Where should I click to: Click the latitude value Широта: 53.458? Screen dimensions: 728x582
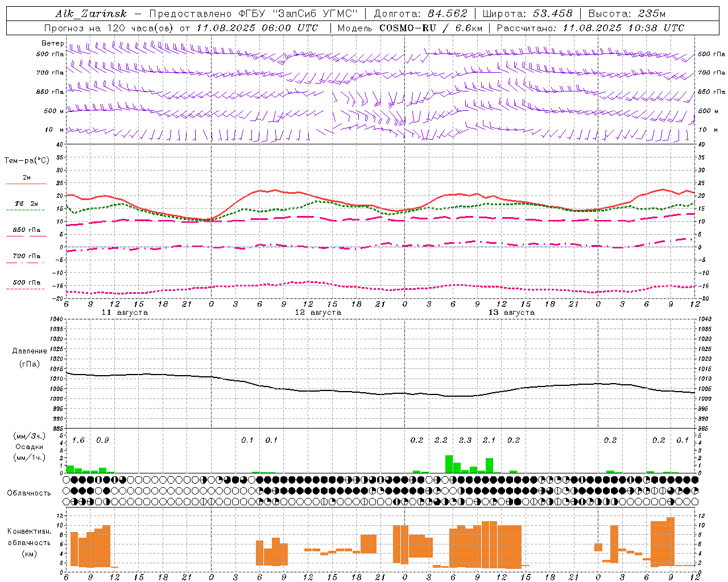(x=527, y=14)
